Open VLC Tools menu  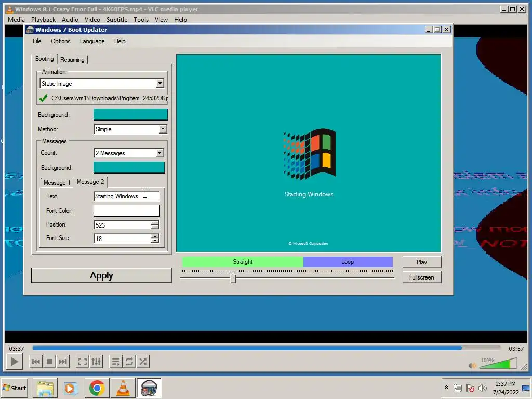[x=141, y=20]
